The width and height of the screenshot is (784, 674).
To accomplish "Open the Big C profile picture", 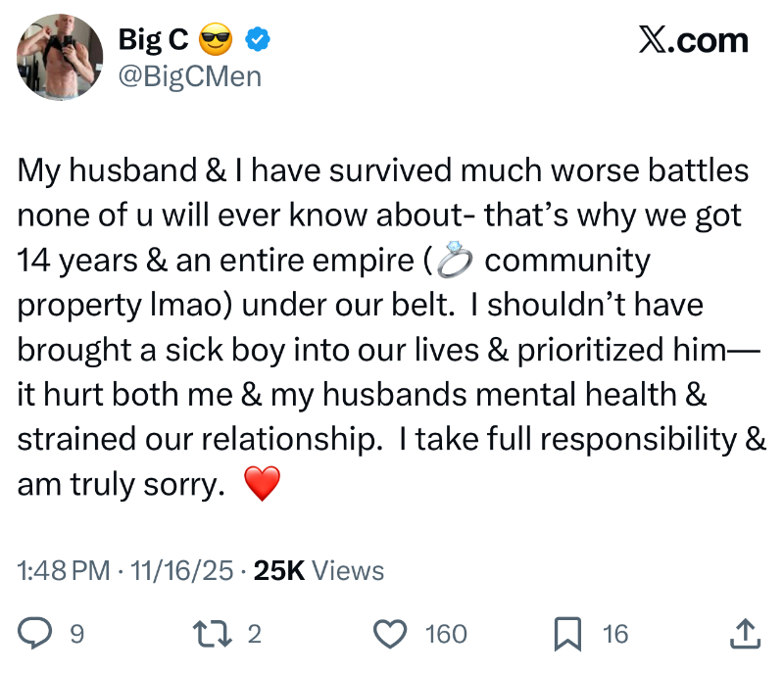I will point(61,57).
